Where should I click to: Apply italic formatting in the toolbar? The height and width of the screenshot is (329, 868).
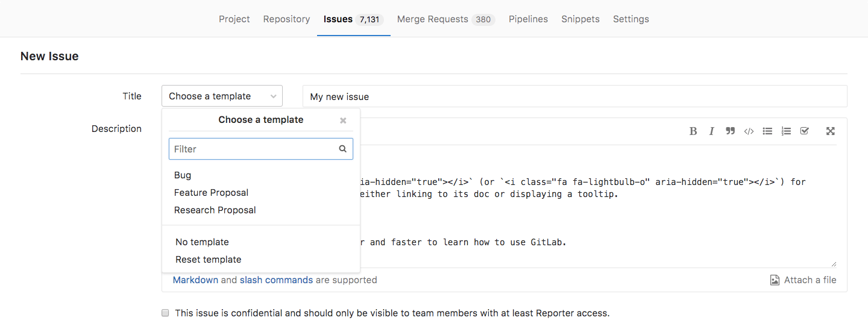point(711,131)
